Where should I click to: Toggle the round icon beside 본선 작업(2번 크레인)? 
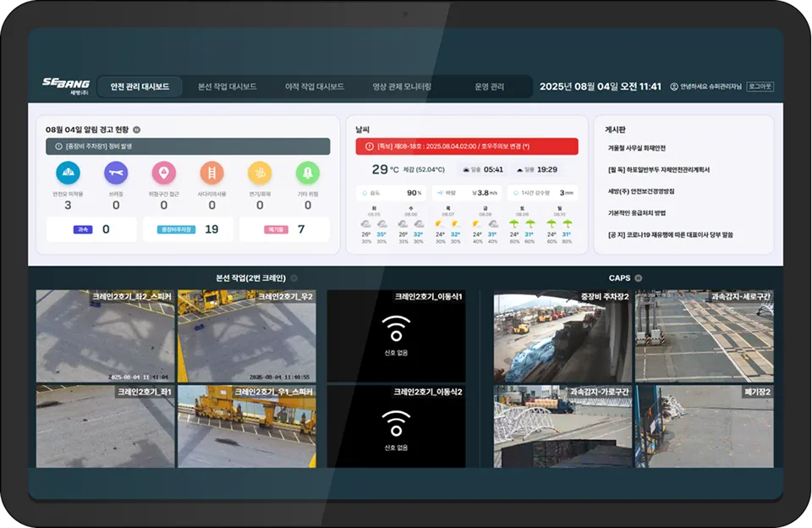click(x=294, y=278)
